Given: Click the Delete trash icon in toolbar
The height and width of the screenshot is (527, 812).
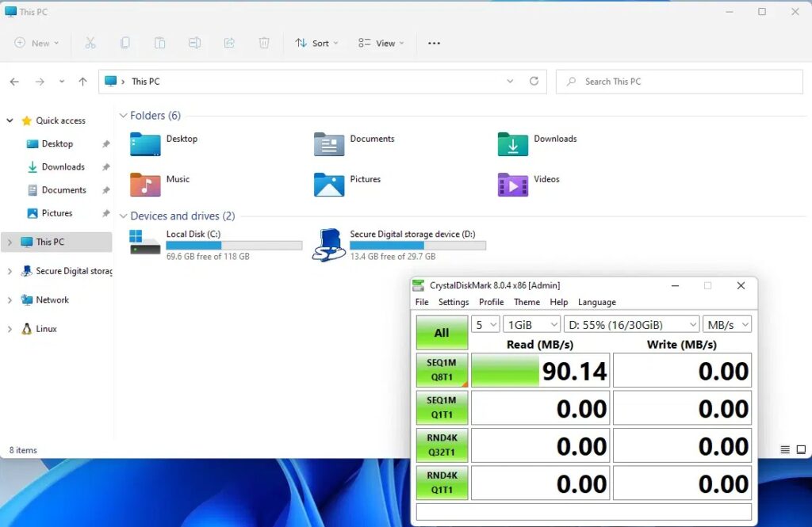Looking at the screenshot, I should coord(264,43).
